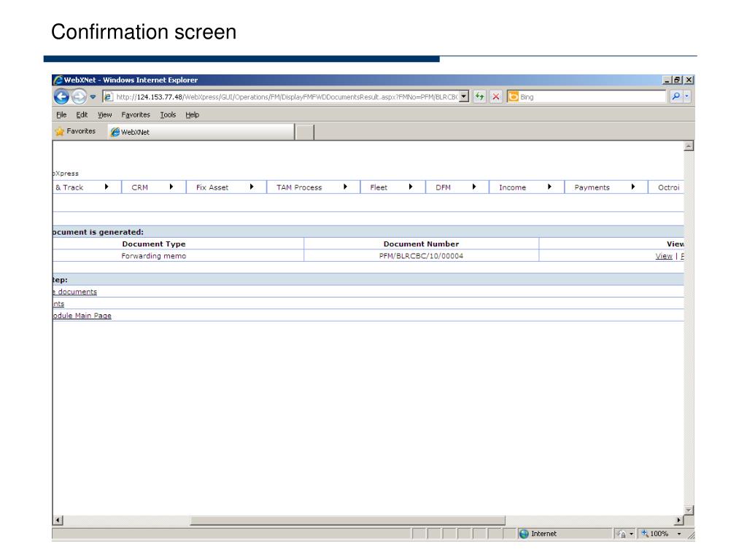The image size is (747, 560).
Task: Click the 'Forwarding memo' cell
Action: 153,256
